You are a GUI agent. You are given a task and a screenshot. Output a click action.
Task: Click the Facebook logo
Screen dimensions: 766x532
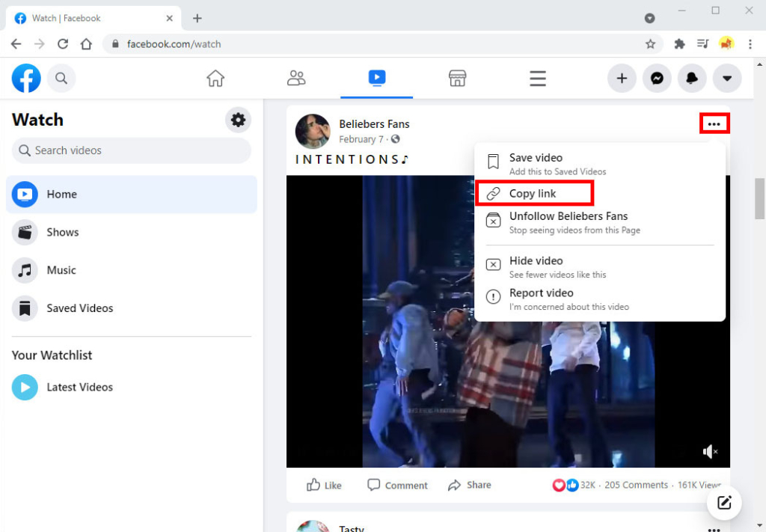25,78
